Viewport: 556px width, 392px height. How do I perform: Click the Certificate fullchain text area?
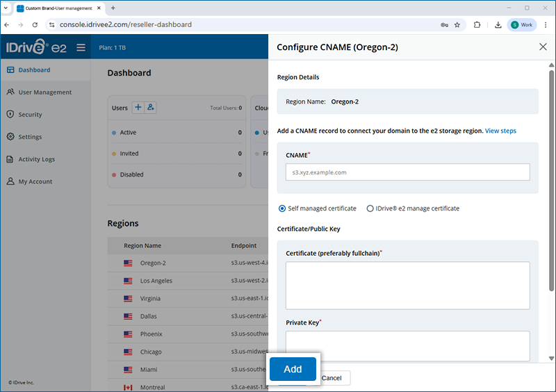[408, 286]
